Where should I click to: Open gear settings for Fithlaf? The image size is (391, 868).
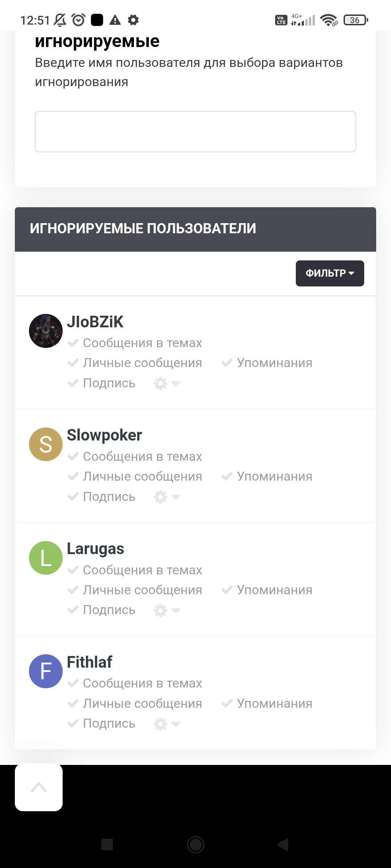click(x=166, y=724)
